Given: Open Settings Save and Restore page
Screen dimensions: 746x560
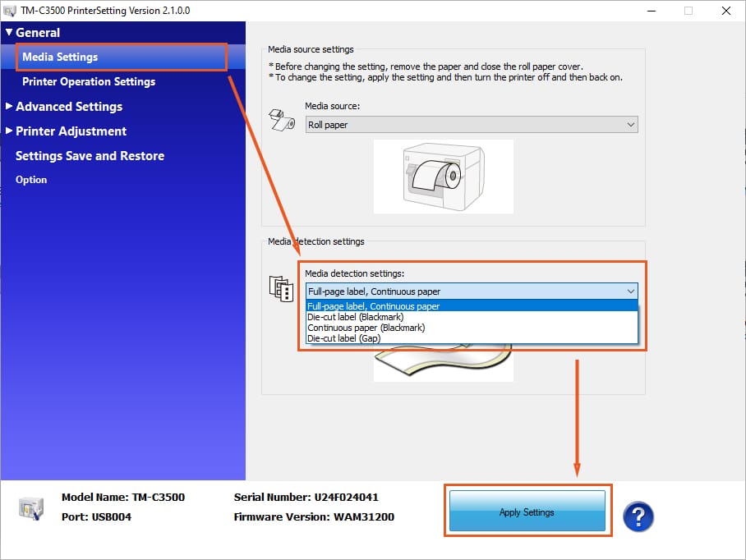Looking at the screenshot, I should coord(90,156).
